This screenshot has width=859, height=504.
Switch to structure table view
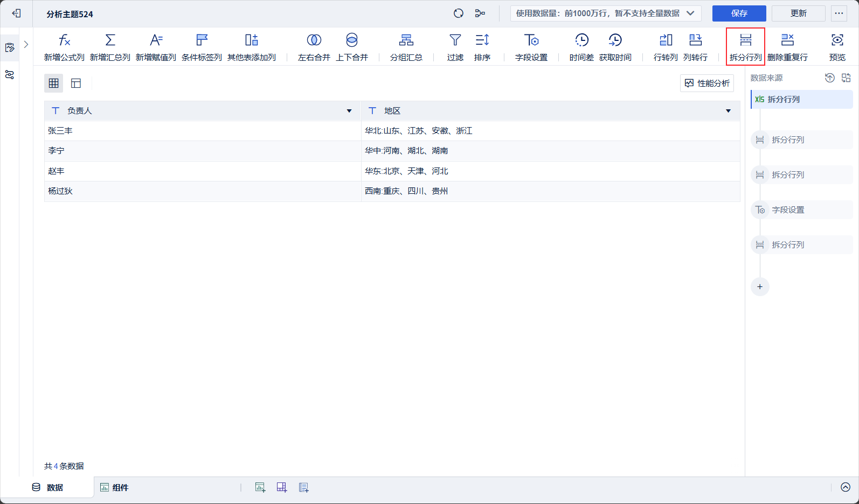[76, 83]
